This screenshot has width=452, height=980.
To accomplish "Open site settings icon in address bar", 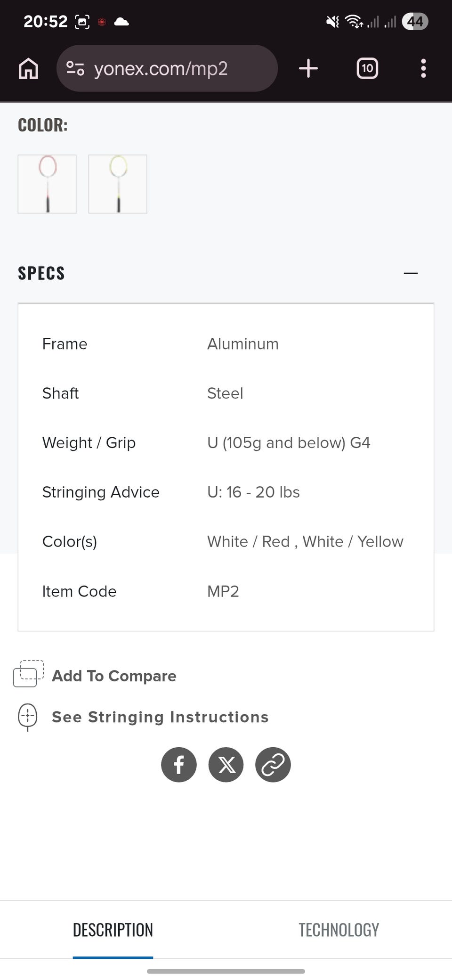I will tap(75, 69).
